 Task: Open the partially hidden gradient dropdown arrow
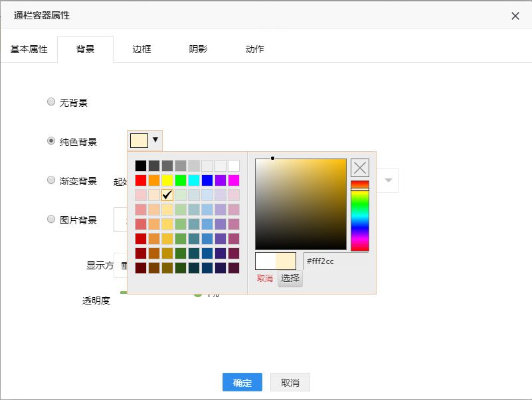389,180
